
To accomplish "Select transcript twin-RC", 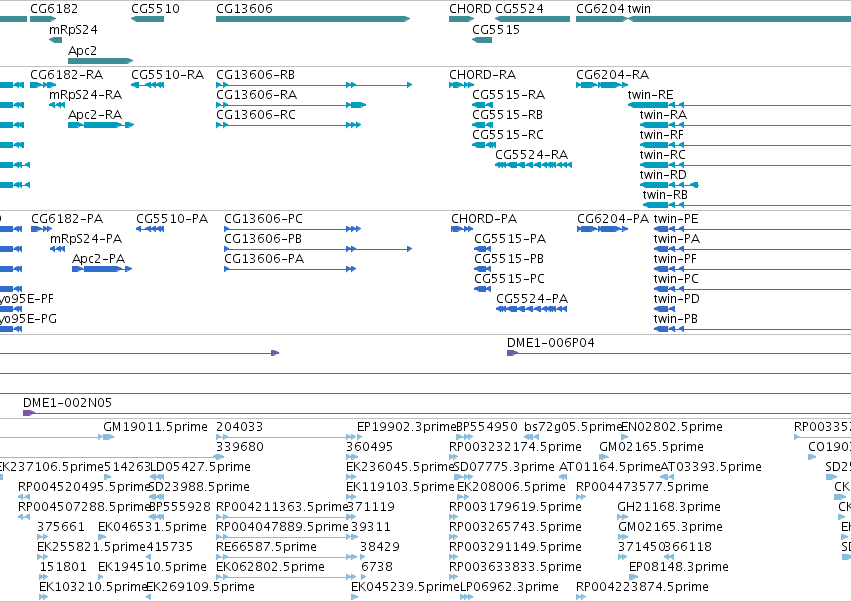I will pyautogui.click(x=663, y=155).
